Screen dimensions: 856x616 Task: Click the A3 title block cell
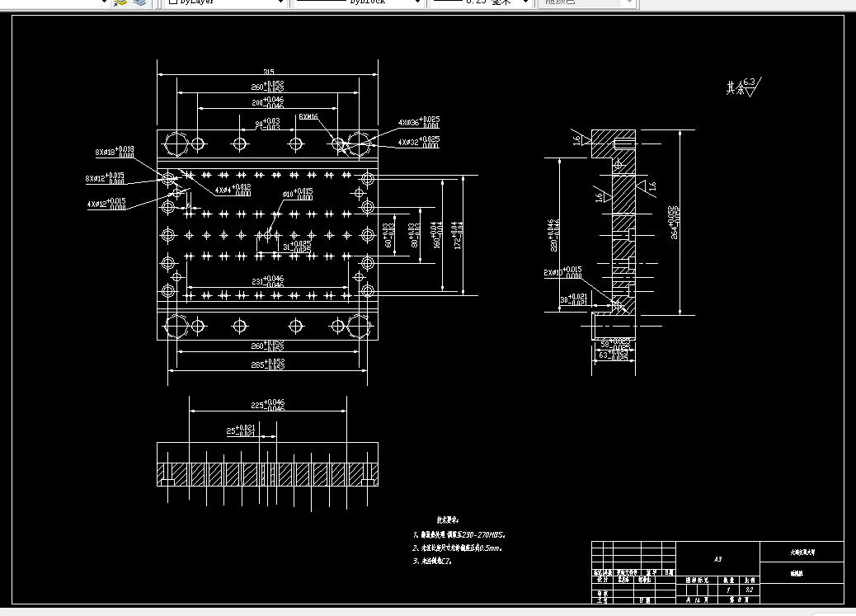pyautogui.click(x=718, y=559)
